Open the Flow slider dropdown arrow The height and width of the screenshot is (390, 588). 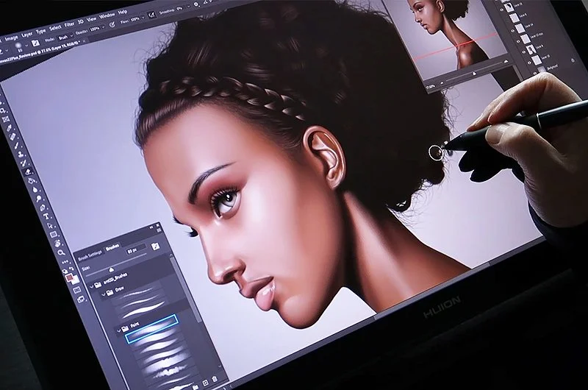tap(143, 17)
